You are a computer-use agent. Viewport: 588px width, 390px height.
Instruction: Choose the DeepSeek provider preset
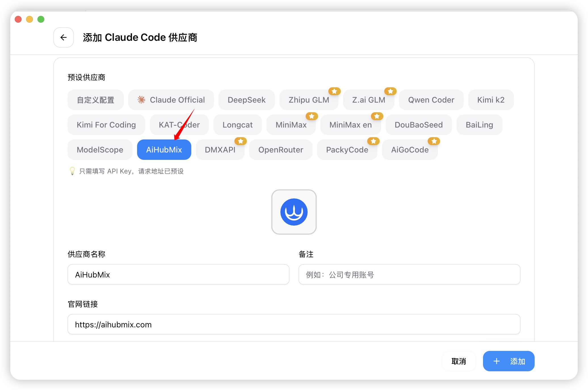tap(246, 100)
